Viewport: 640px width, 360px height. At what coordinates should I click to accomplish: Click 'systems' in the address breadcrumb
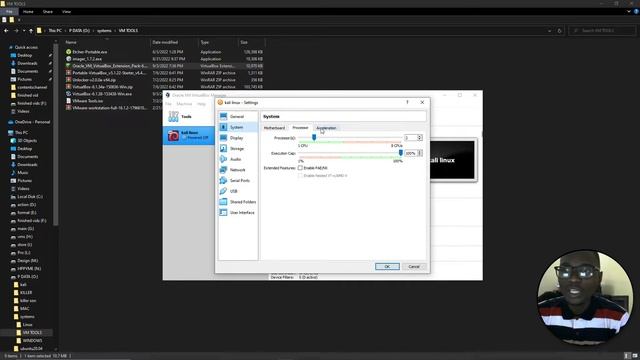(104, 31)
